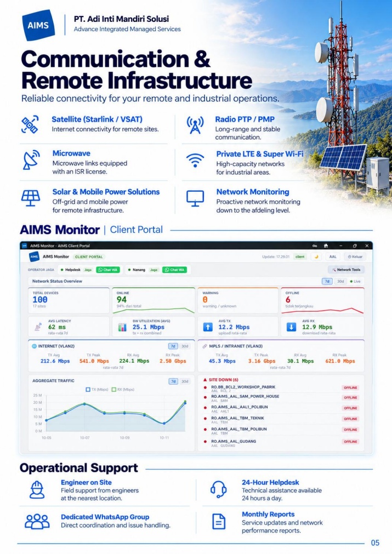Click the blue AIMS company logo
392x554 pixels.
coord(38,25)
